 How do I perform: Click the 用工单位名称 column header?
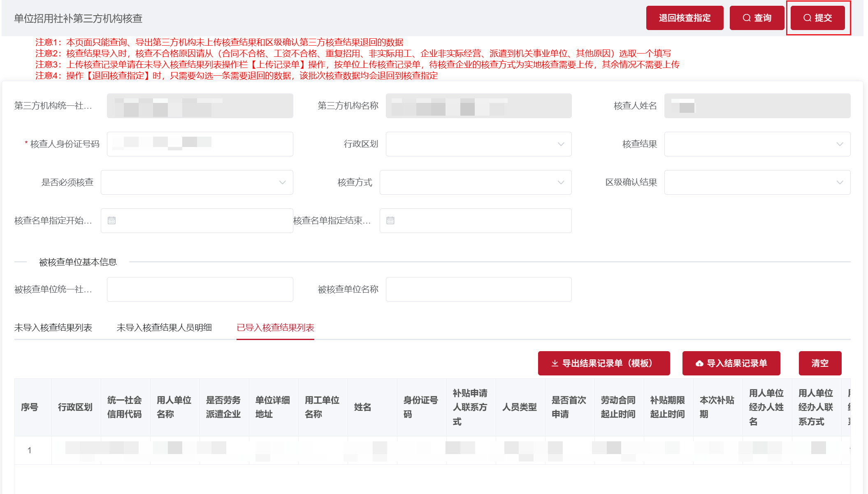323,407
